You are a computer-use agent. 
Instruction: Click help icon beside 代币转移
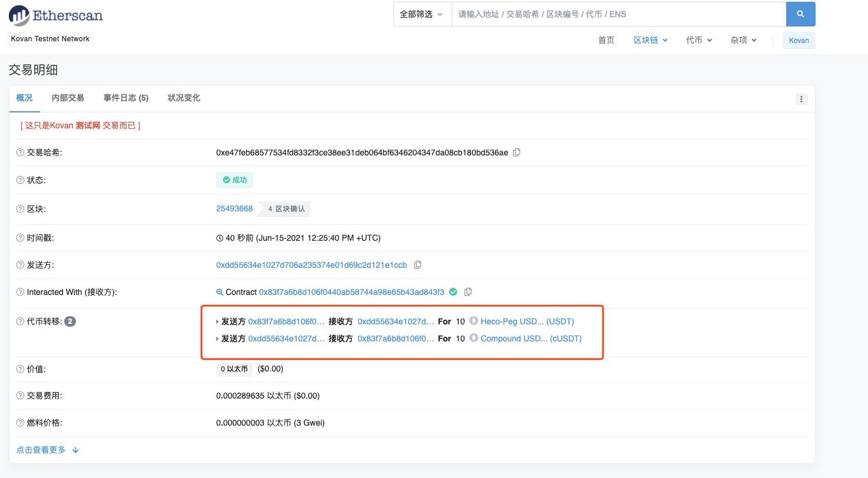click(21, 321)
